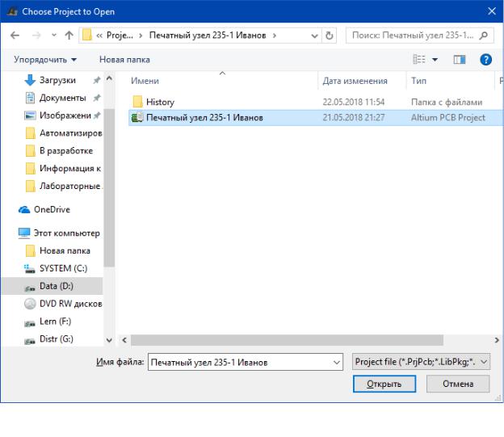Screen dimensions: 504x437
Task: Expand chevron after Печатный узел breadcrumb
Action: coord(274,36)
